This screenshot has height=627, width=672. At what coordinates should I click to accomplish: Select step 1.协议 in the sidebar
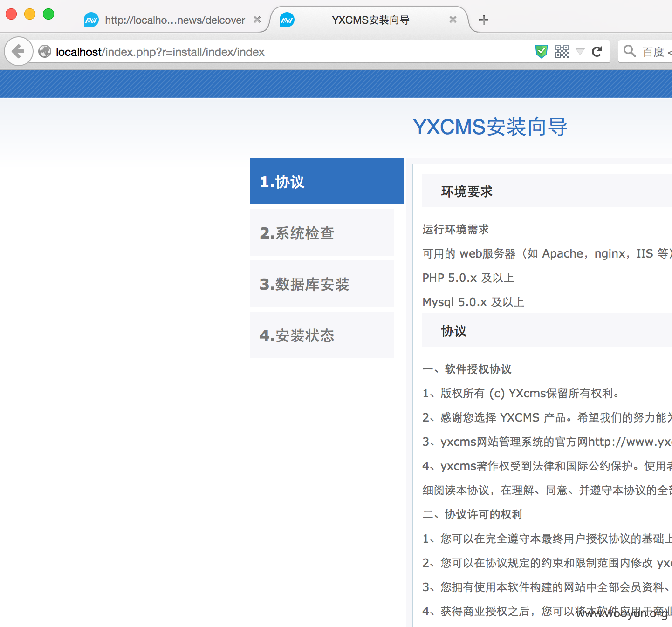point(327,181)
